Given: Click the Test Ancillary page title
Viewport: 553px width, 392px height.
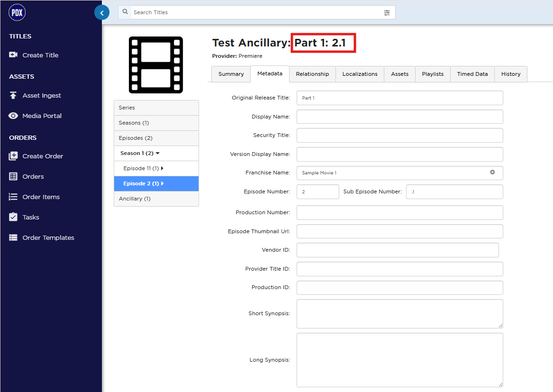Looking at the screenshot, I should click(279, 43).
